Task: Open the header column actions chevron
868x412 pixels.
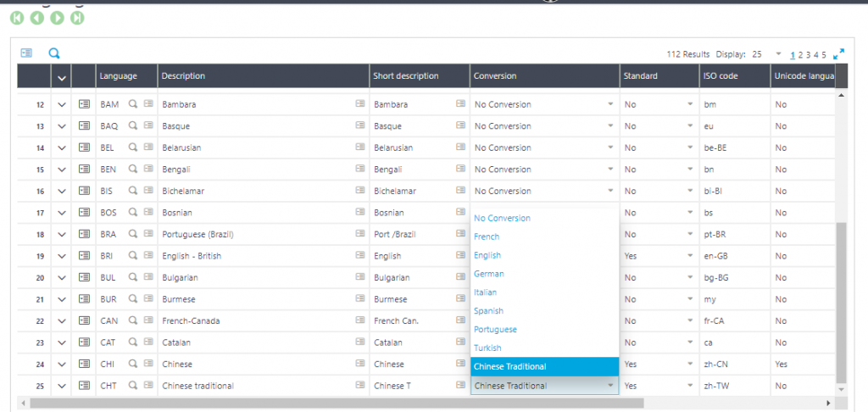Action: [61, 79]
